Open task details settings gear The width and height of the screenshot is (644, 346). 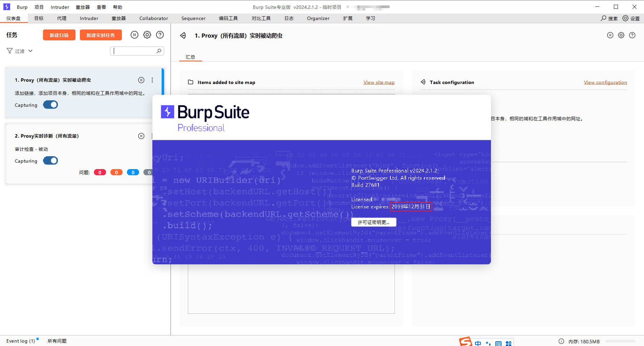pos(621,35)
